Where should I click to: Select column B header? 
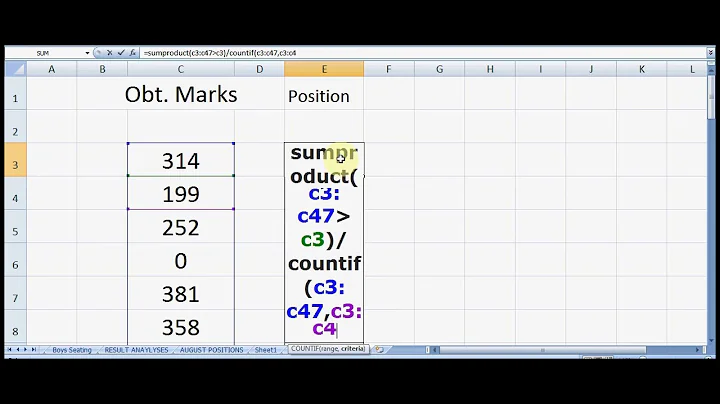(x=102, y=69)
